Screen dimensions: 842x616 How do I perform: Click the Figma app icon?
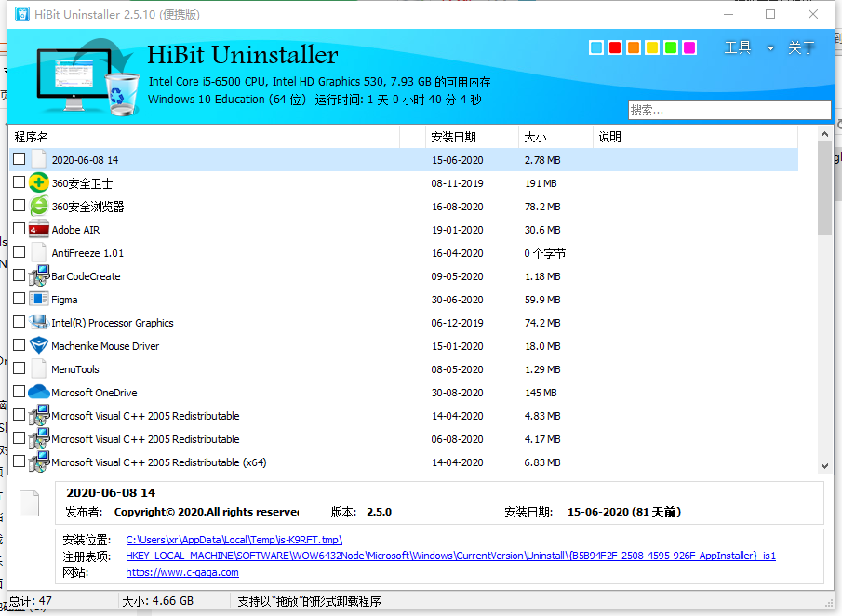[39, 299]
